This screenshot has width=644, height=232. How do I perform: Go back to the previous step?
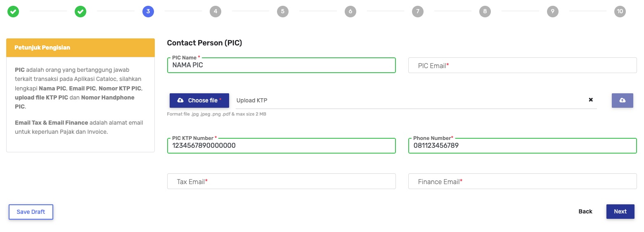pos(585,211)
